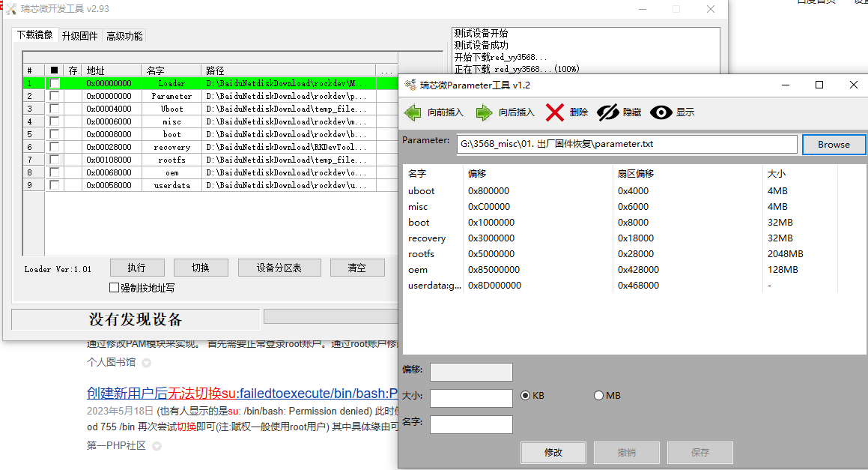
Task: Select the MB radio button
Action: (598, 396)
